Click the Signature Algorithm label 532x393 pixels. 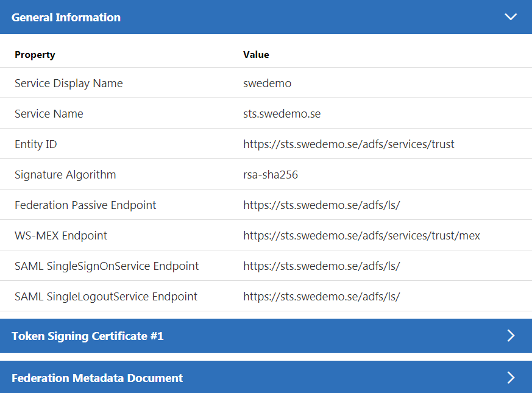click(x=65, y=175)
